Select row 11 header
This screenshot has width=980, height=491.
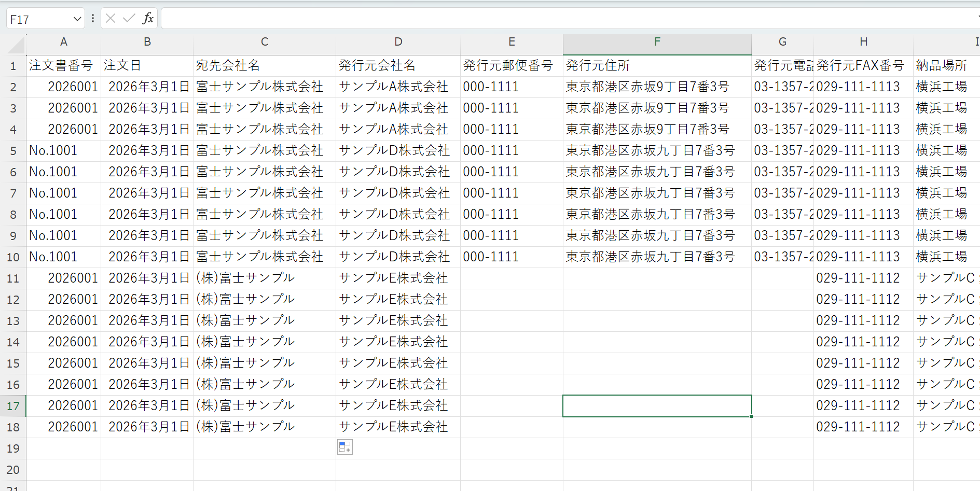coord(13,278)
